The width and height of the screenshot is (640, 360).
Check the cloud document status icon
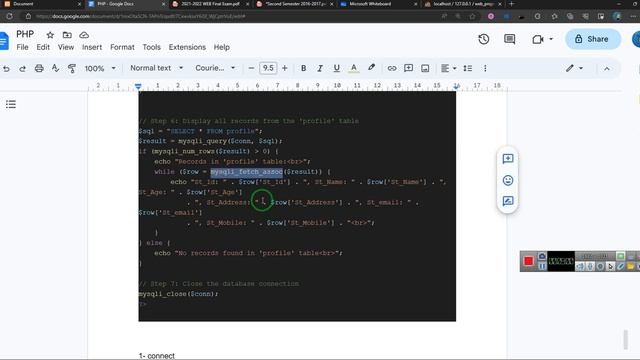pyautogui.click(x=84, y=35)
